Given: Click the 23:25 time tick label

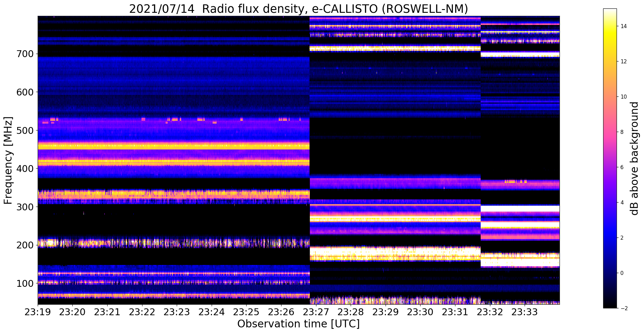Looking at the screenshot, I should [247, 312].
